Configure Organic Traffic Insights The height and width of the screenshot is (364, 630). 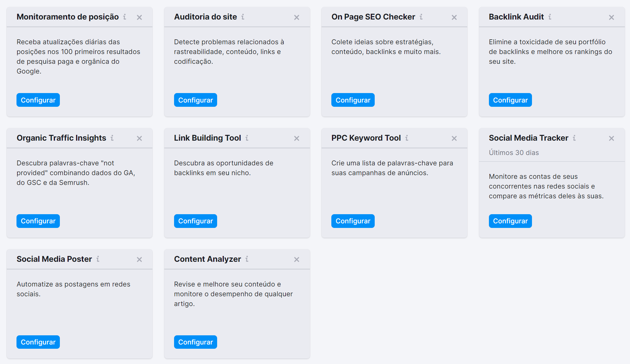pos(38,221)
